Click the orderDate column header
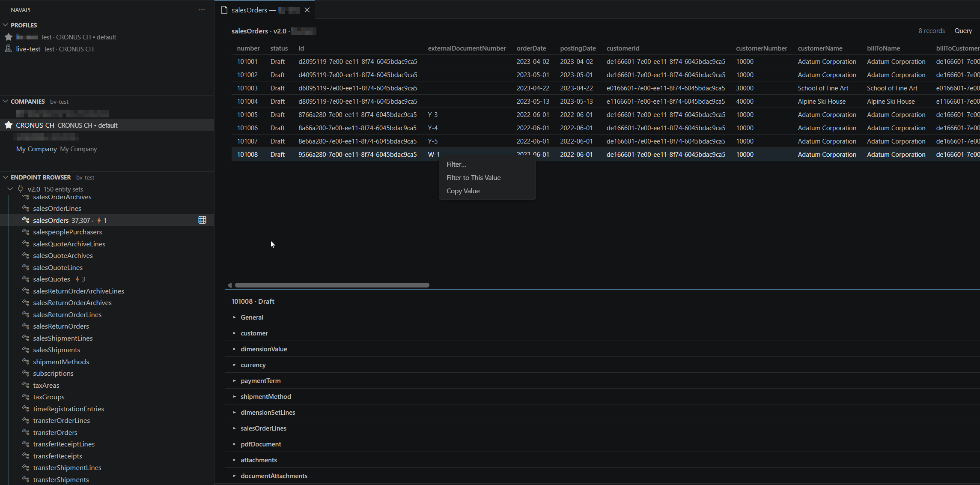 [531, 48]
